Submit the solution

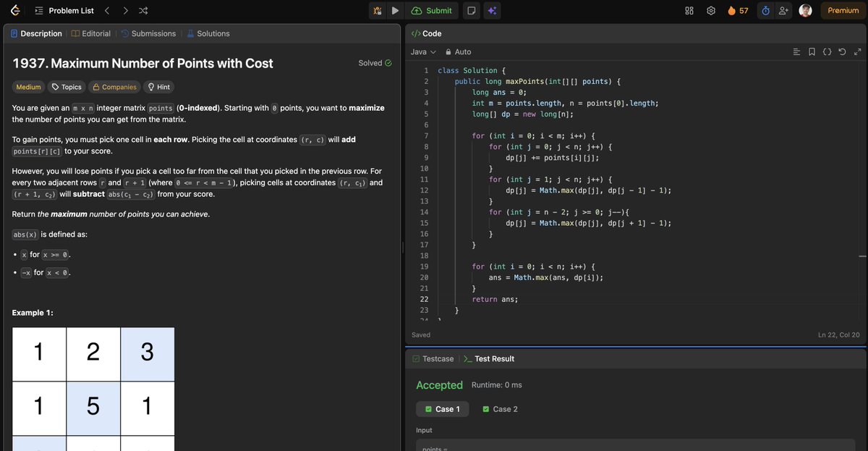coord(432,11)
